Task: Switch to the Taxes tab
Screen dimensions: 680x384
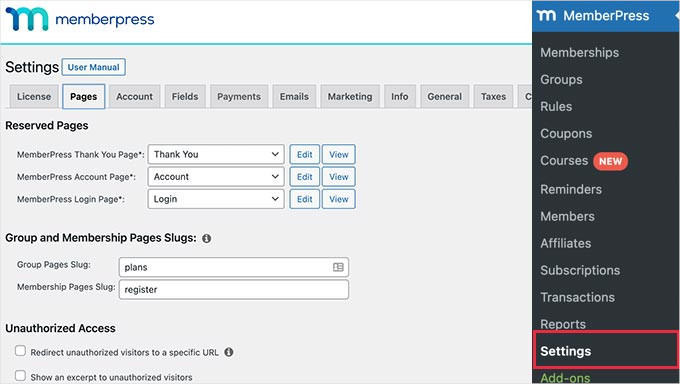Action: (493, 96)
